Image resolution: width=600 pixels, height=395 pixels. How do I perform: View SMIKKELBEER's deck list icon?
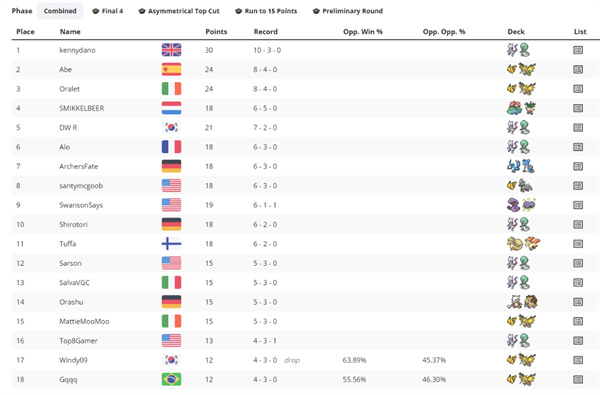click(x=578, y=108)
